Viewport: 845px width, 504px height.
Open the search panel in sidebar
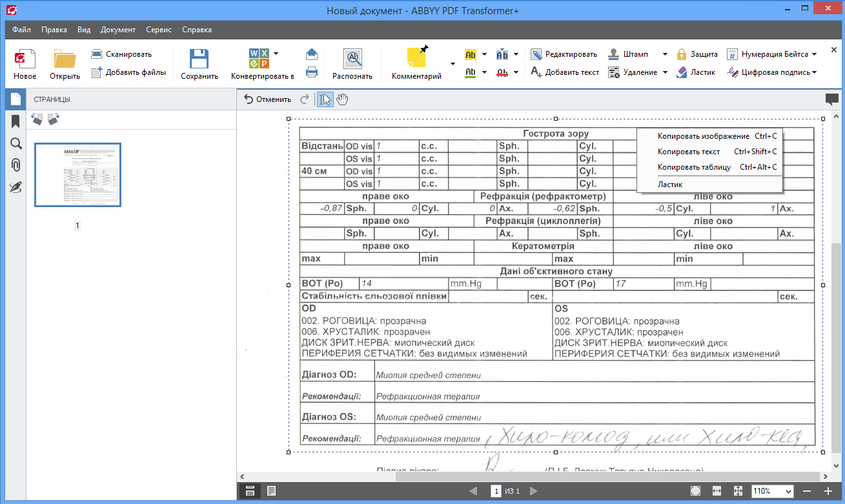[x=15, y=143]
